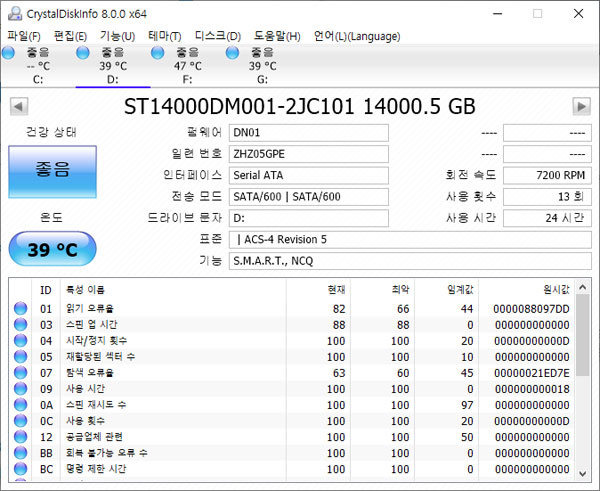The width and height of the screenshot is (600, 491).
Task: Select the 스핀 업 시간 attribute row
Action: point(292,325)
